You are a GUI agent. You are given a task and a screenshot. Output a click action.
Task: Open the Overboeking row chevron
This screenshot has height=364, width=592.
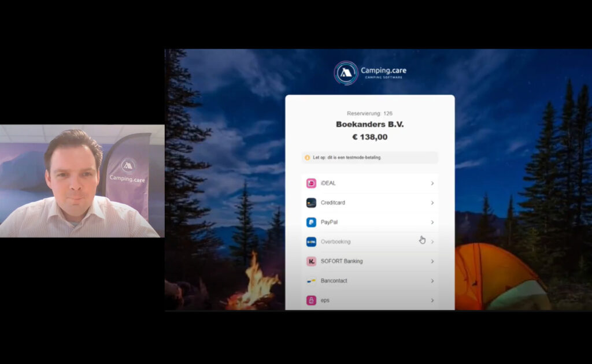tap(432, 242)
